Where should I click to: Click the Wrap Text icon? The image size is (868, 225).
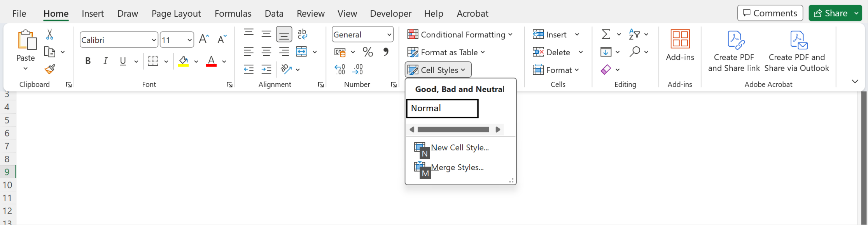(x=302, y=34)
